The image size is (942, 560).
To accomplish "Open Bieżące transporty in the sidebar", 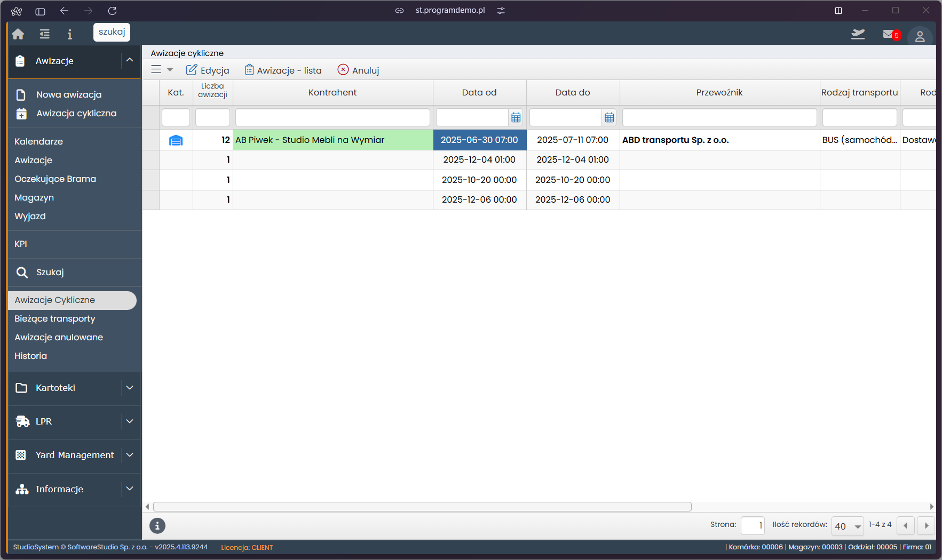I will pyautogui.click(x=55, y=319).
